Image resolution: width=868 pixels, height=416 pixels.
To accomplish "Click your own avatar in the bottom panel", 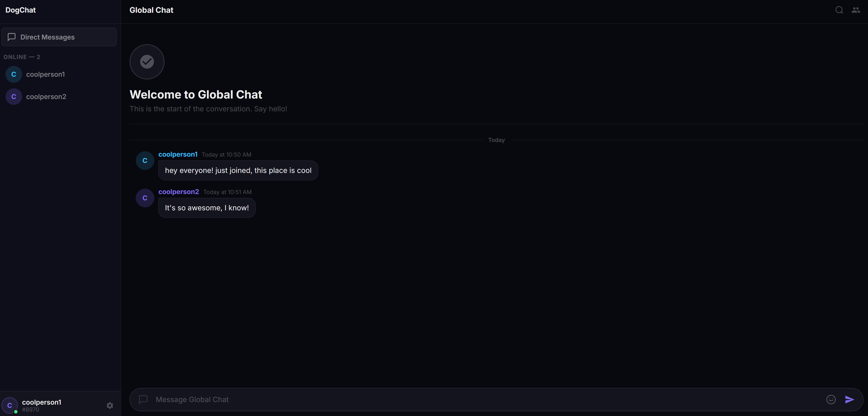I will (10, 406).
